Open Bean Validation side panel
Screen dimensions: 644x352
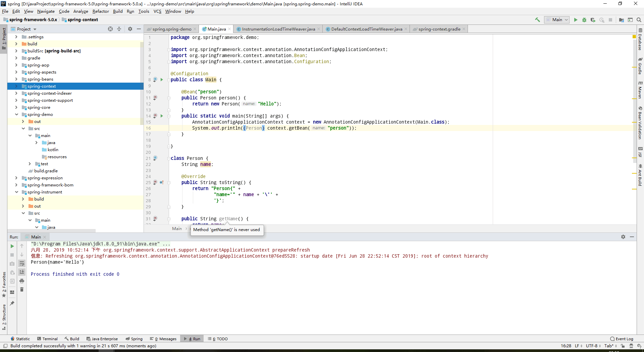point(640,123)
